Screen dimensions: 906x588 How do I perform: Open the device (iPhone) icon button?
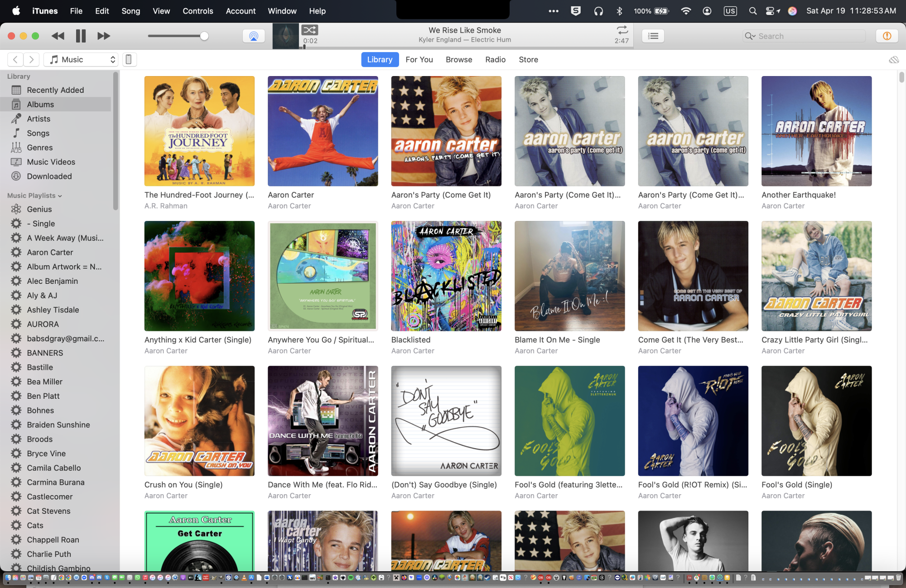click(x=129, y=59)
